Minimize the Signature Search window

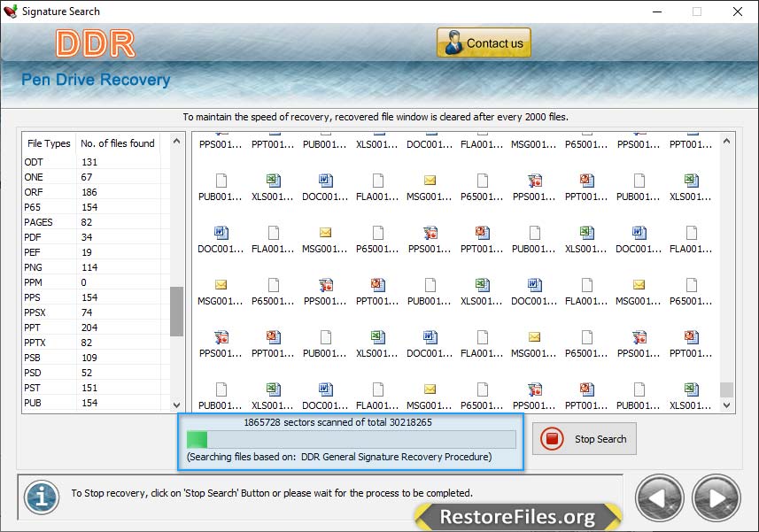point(657,12)
